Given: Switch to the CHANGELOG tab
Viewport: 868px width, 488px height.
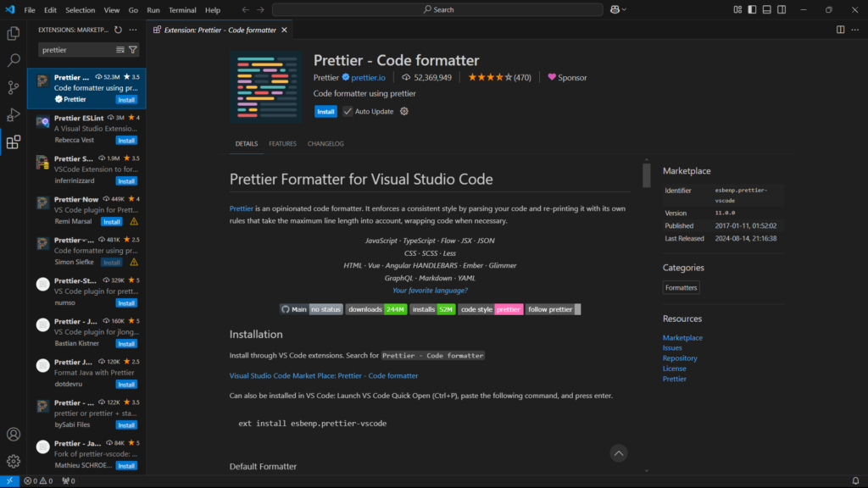Looking at the screenshot, I should (325, 144).
